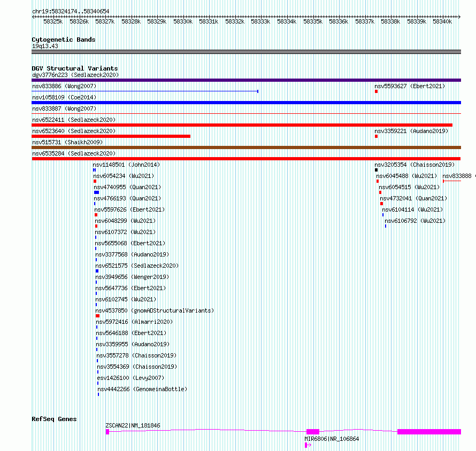This screenshot has height=451, width=476.
Task: Select nsv4766193 (Quan2021) label
Action: click(127, 198)
